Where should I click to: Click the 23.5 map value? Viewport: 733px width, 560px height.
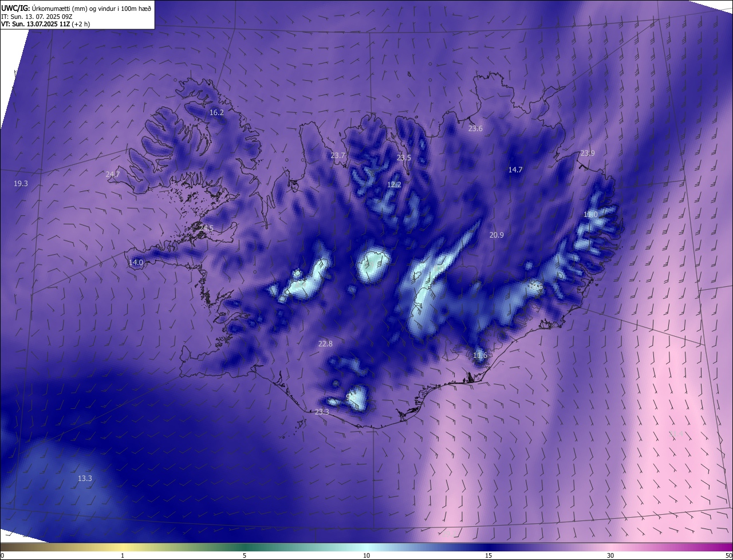(x=404, y=157)
